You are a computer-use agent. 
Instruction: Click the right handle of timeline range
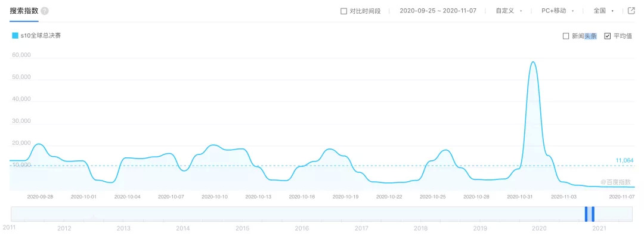click(x=593, y=213)
